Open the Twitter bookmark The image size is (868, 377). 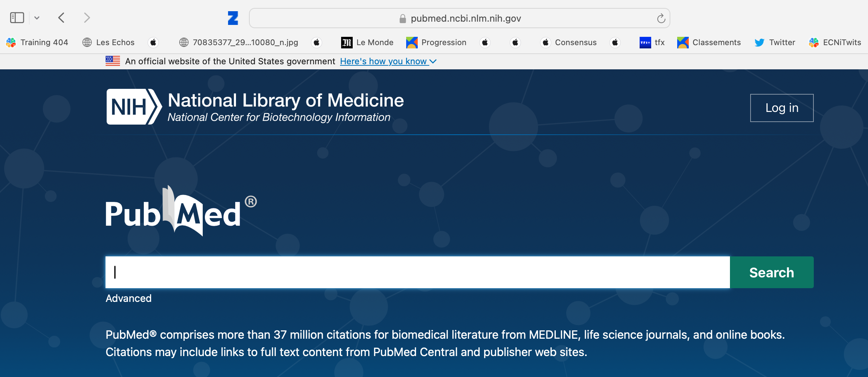pos(775,42)
